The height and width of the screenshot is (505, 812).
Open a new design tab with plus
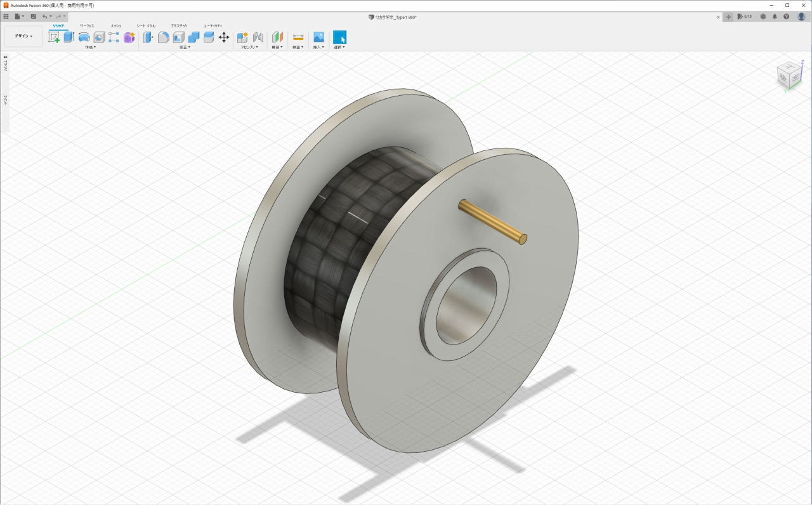point(728,16)
